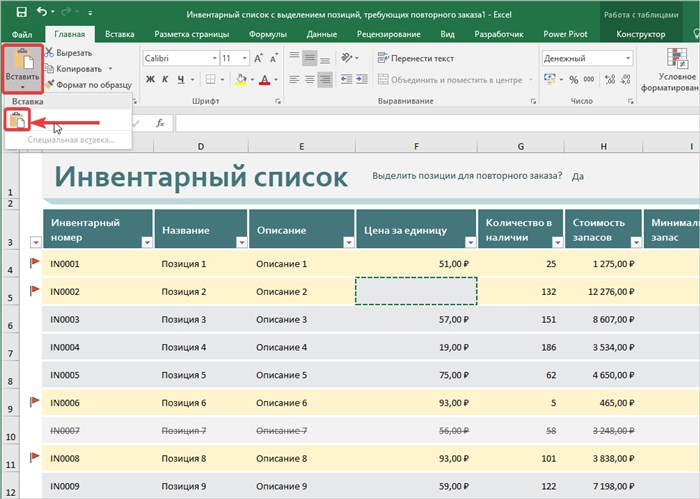Click the Undo arrow icon
The height and width of the screenshot is (499, 700).
(x=42, y=12)
